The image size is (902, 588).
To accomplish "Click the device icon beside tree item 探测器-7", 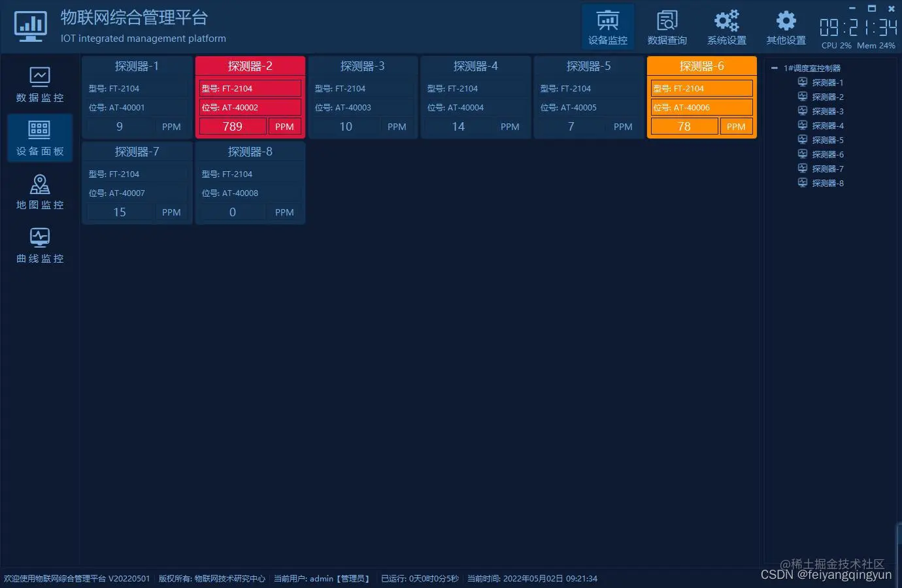I will point(803,169).
